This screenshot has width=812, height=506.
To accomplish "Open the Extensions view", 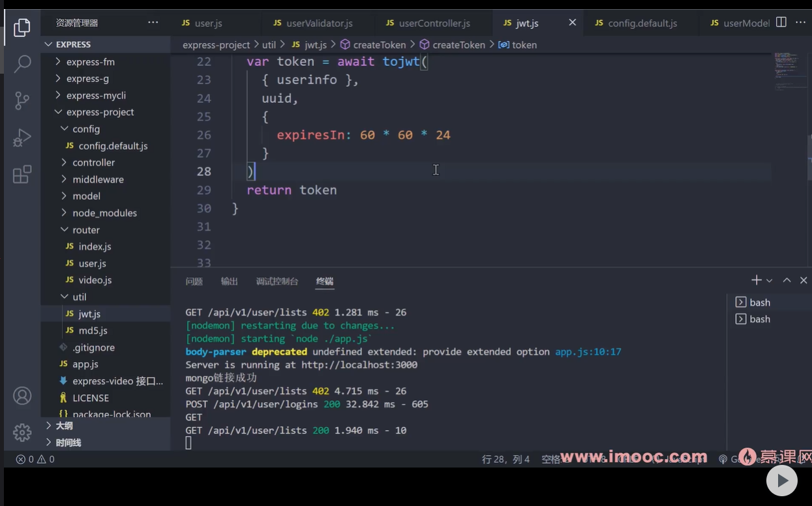I will 22,174.
